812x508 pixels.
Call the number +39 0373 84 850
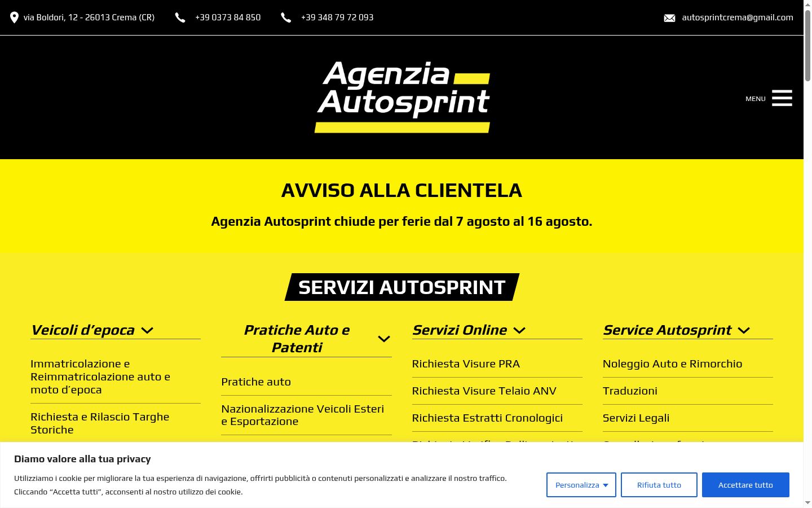(x=228, y=17)
